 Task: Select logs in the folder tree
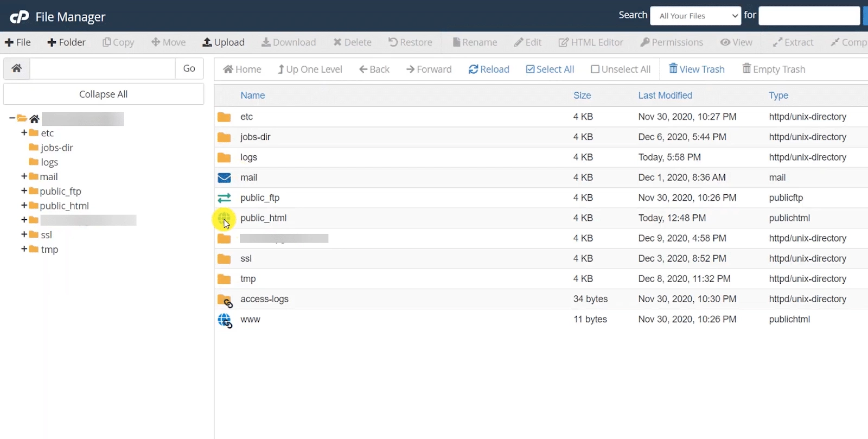(49, 162)
